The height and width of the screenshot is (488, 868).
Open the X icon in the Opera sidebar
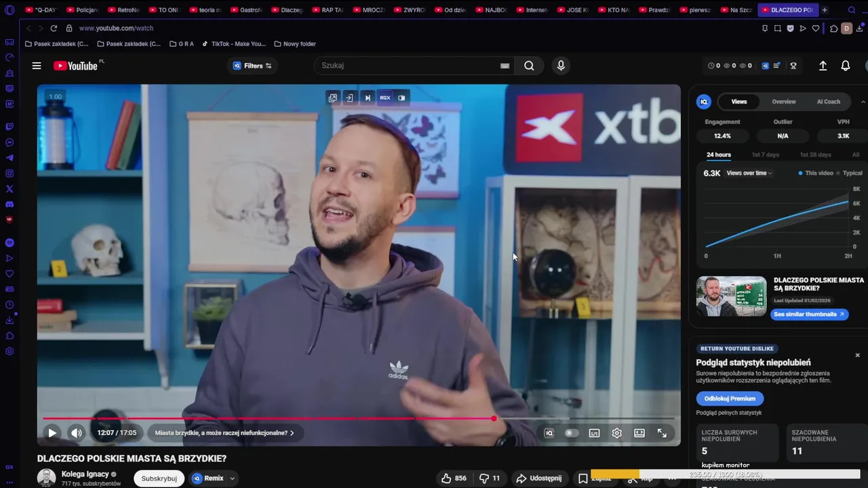(x=9, y=189)
